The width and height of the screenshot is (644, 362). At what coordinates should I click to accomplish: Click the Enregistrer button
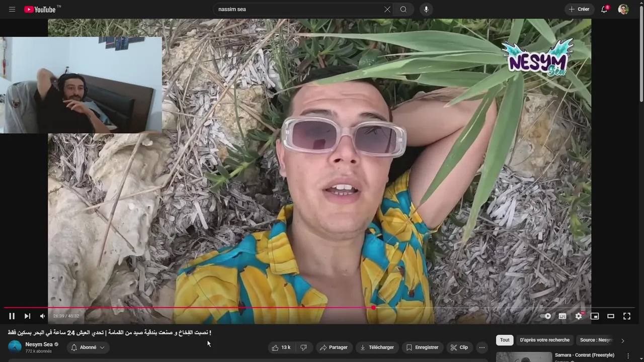pyautogui.click(x=422, y=347)
